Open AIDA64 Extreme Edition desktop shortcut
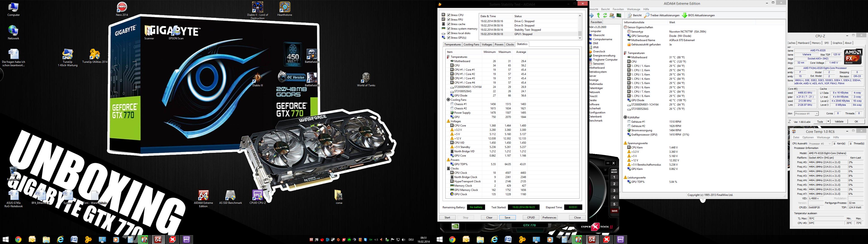 (203, 195)
